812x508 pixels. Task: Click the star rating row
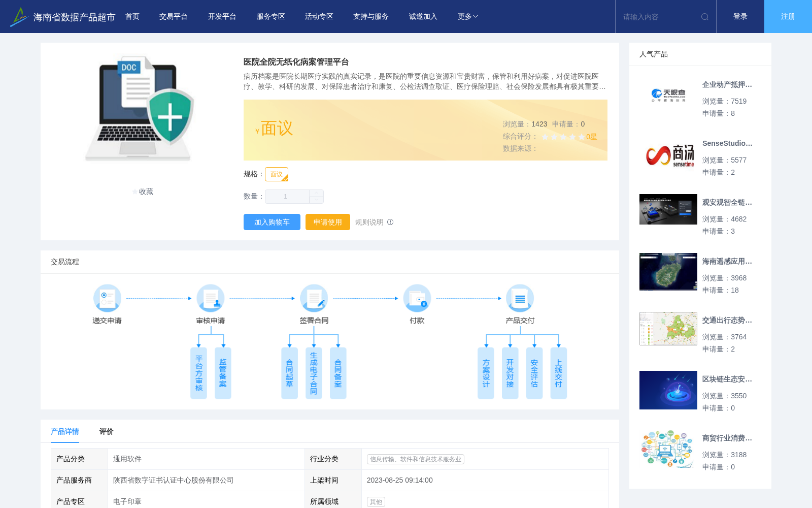[563, 137]
